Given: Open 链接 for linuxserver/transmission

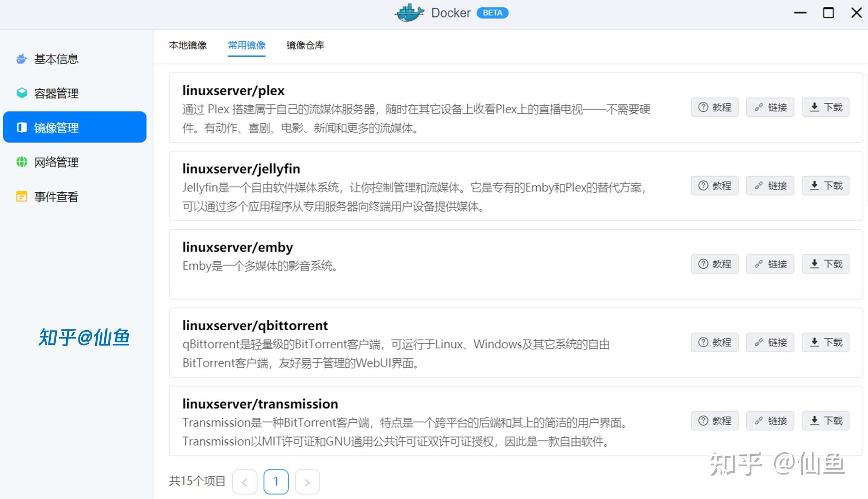Looking at the screenshot, I should [x=770, y=421].
